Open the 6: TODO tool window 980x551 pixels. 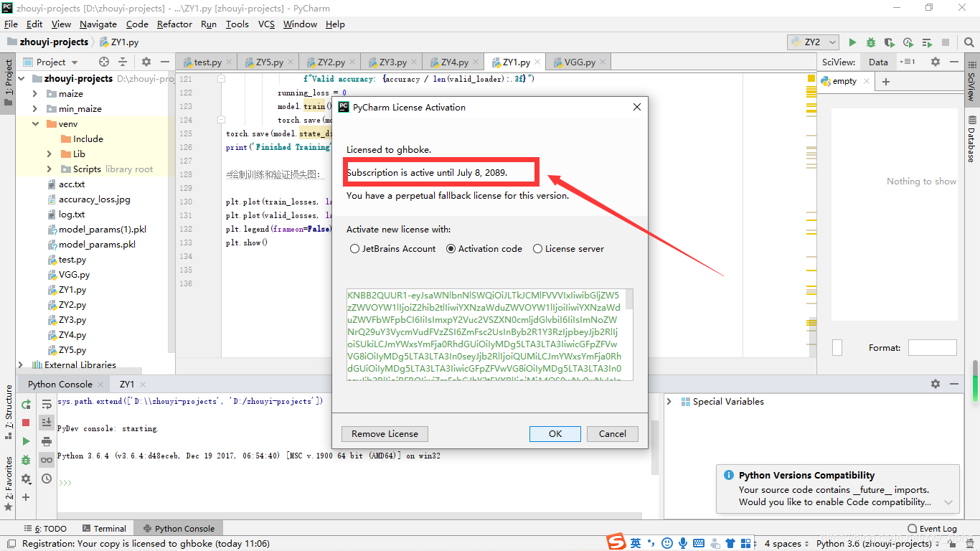coord(45,529)
